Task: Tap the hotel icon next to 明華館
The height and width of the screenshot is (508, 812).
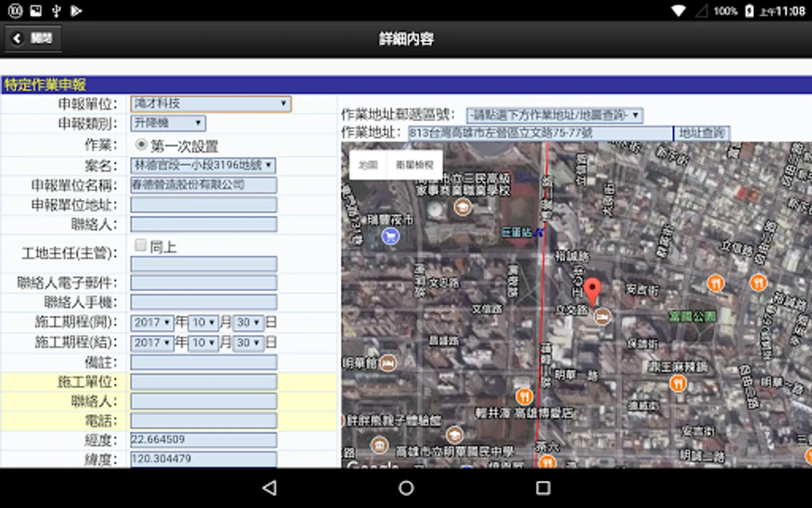Action: tap(388, 363)
